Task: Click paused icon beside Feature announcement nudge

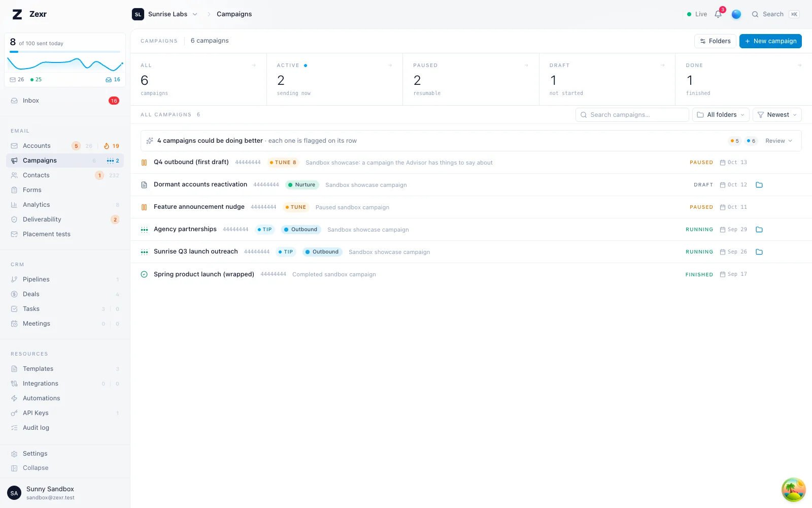Action: [144, 207]
